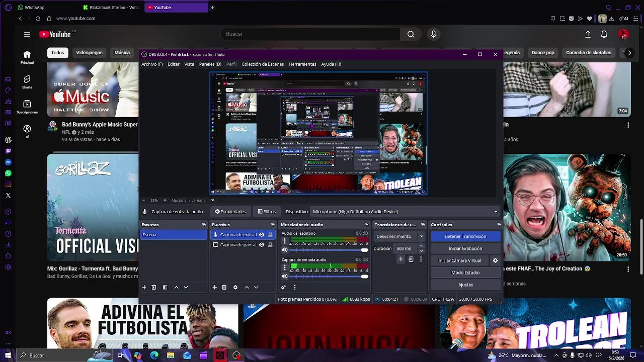Delete transition with trash icon
Screen dimensions: 644x362
coord(411,259)
